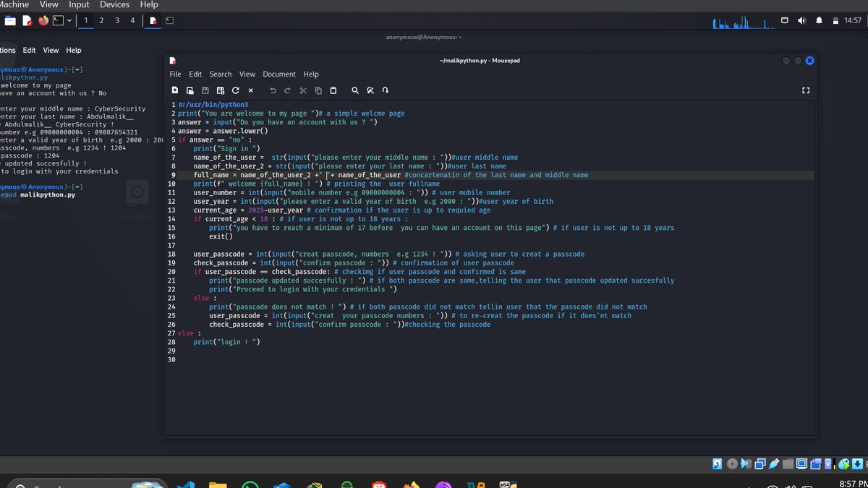Open Find with the magnifier toolbar icon
Viewport: 868px width, 488px height.
pos(355,90)
